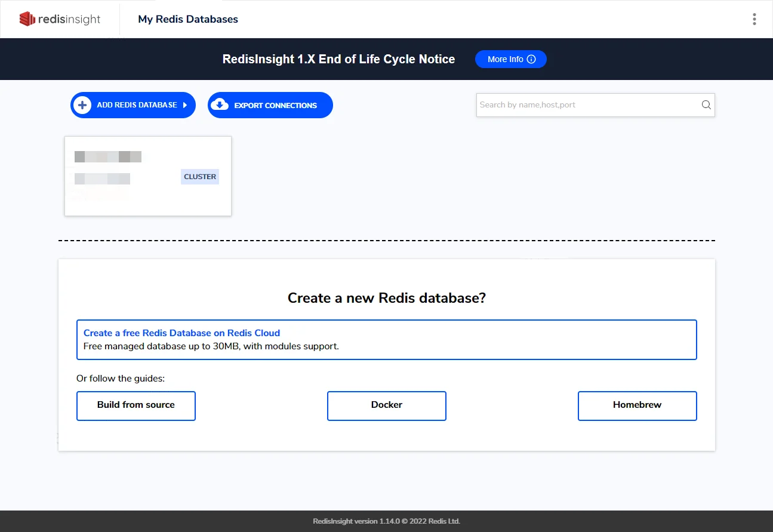Click the RedisInsight logo
773x532 pixels.
(58, 19)
